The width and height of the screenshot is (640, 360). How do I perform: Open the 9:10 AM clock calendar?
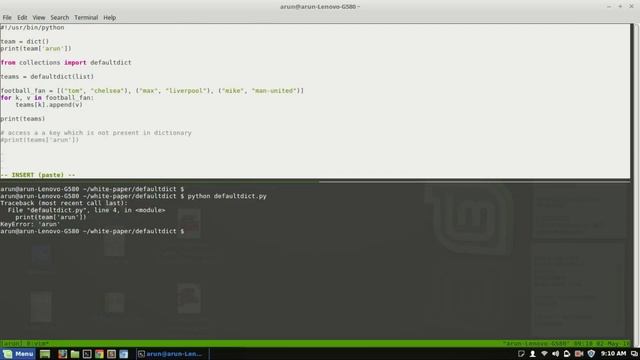click(613, 353)
